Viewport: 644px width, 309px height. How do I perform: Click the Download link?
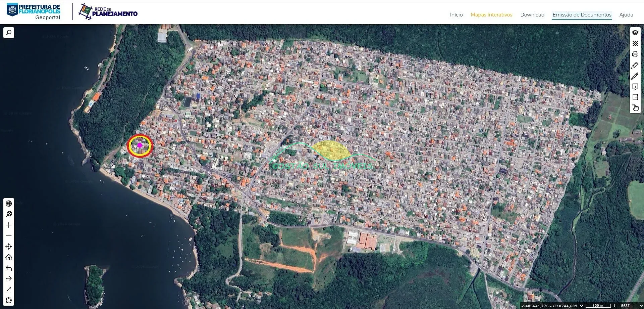(532, 15)
